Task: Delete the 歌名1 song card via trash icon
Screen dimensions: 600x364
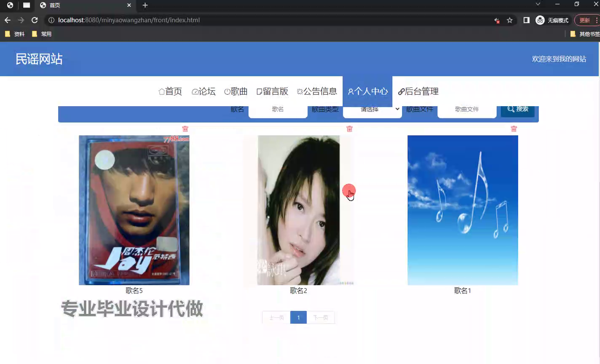Action: click(514, 129)
